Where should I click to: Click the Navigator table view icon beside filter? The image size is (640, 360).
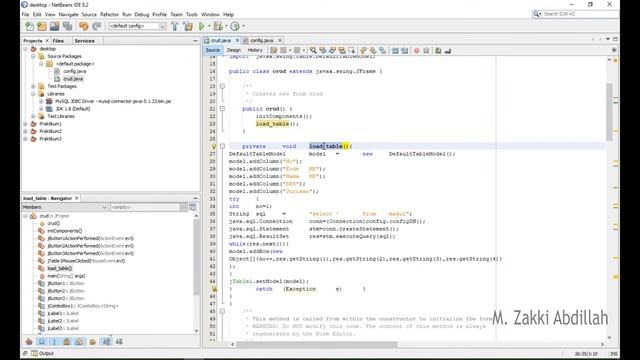pos(193,207)
